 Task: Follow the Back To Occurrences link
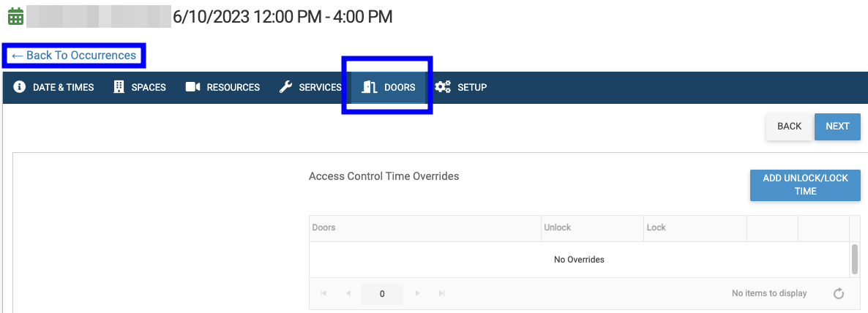(74, 56)
